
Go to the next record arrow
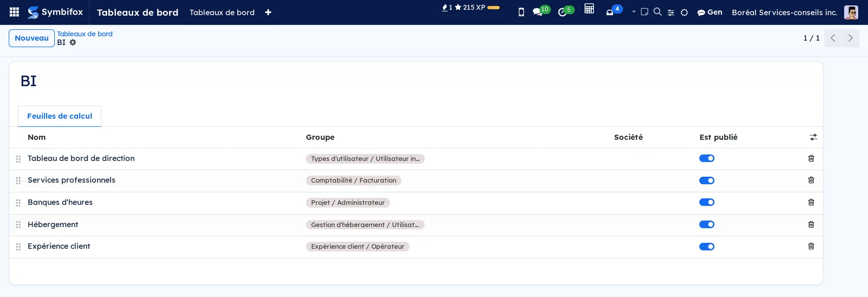850,38
